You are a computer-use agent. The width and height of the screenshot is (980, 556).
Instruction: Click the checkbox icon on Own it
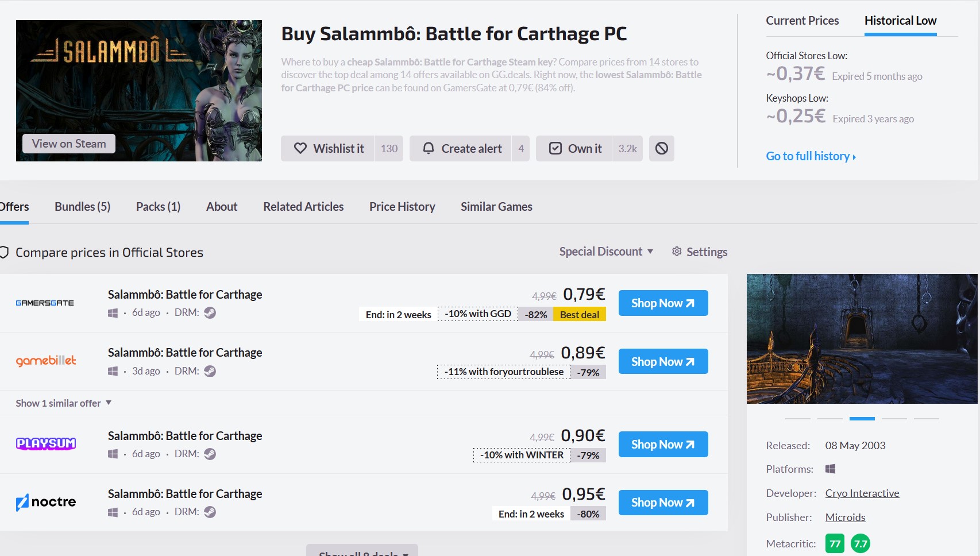tap(555, 148)
